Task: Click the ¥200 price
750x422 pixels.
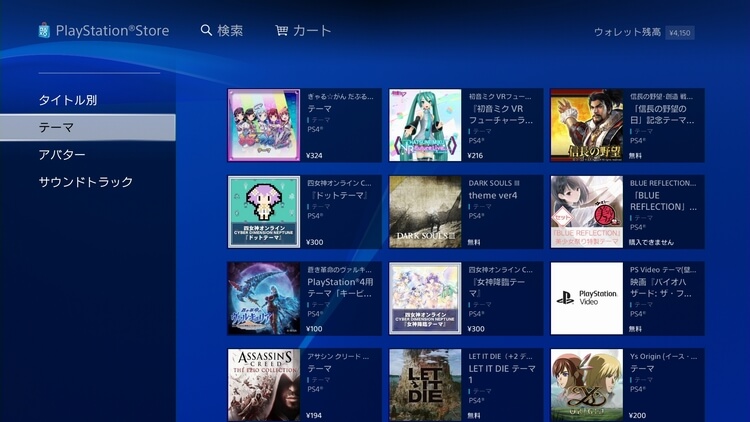Action: pos(638,415)
